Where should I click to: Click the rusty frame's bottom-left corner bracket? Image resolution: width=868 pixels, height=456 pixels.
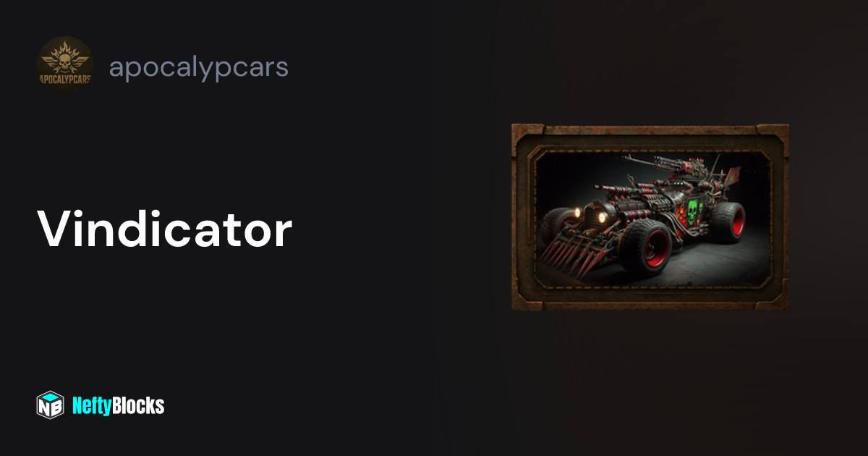pos(527,297)
